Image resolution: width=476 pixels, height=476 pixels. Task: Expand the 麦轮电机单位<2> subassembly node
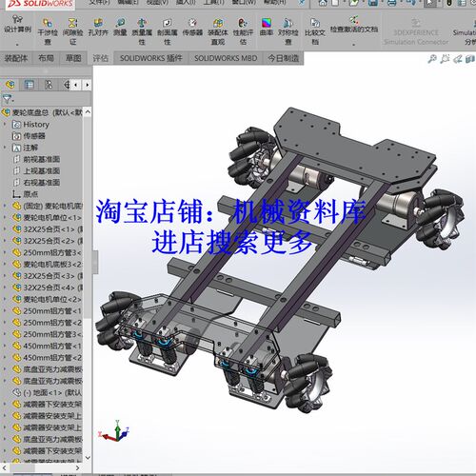5,299
